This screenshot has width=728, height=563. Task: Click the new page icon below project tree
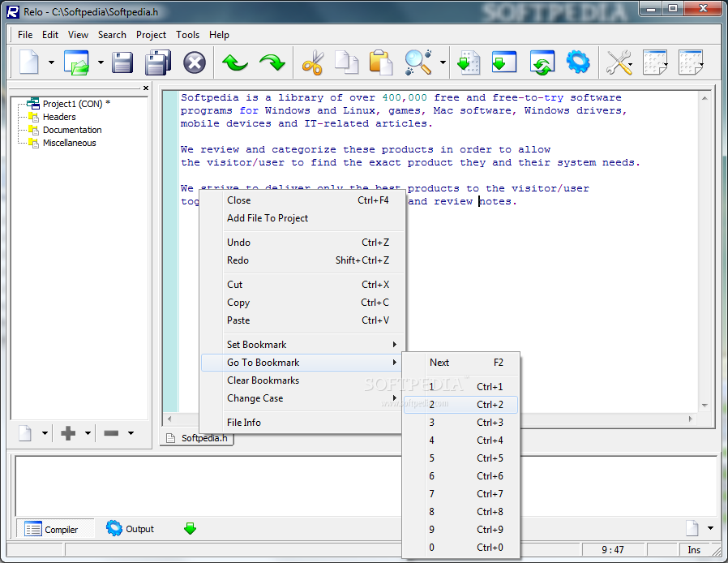click(x=25, y=433)
